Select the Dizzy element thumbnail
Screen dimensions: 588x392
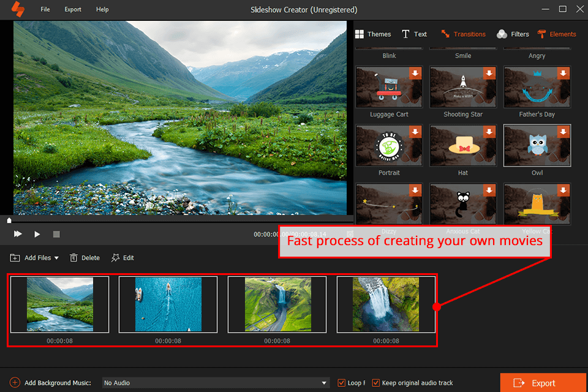tap(389, 204)
